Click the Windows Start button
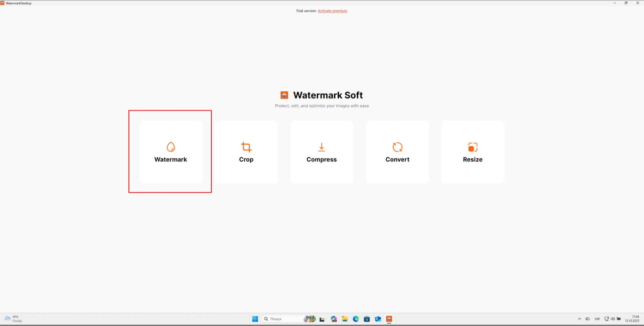 [x=255, y=319]
